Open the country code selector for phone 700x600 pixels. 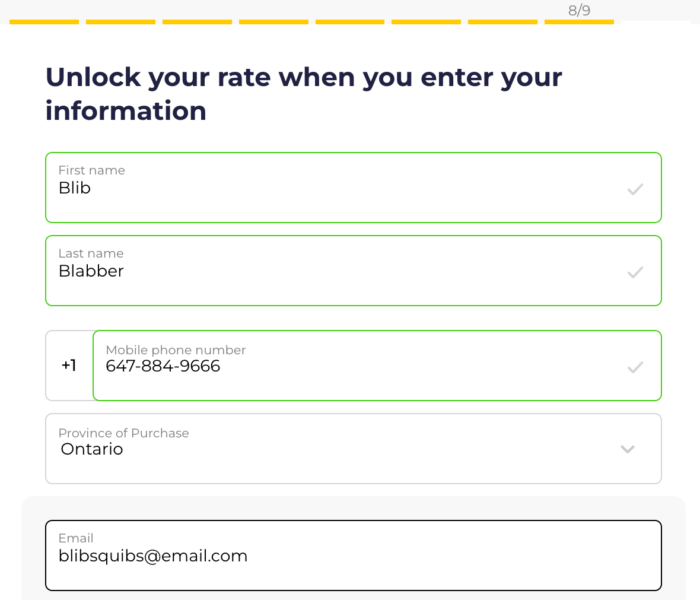pos(69,366)
